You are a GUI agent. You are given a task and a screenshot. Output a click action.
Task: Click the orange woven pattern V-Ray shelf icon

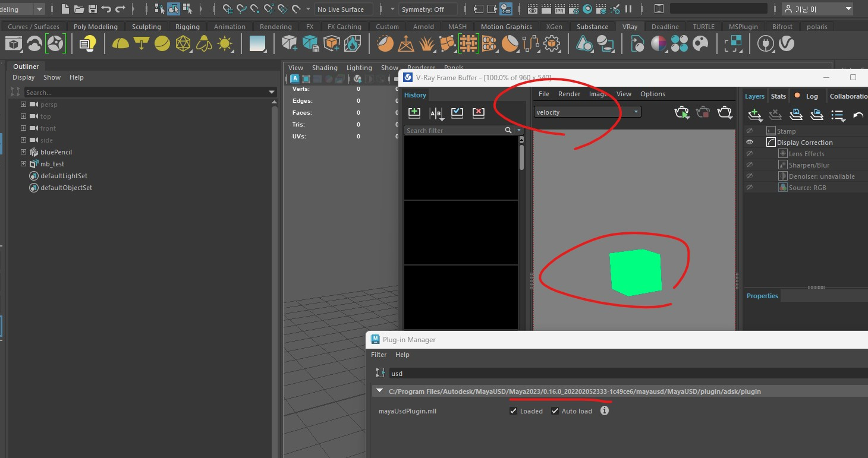pyautogui.click(x=468, y=43)
